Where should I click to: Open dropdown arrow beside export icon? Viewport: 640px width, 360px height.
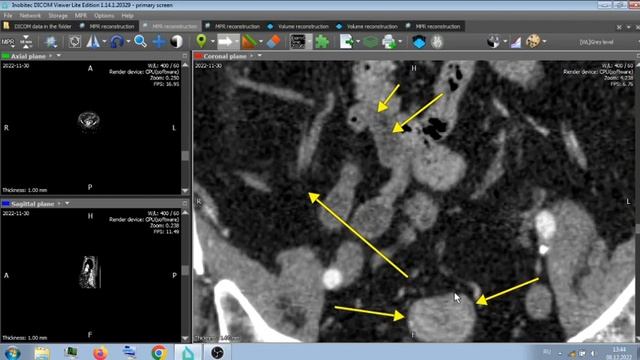pos(358,42)
